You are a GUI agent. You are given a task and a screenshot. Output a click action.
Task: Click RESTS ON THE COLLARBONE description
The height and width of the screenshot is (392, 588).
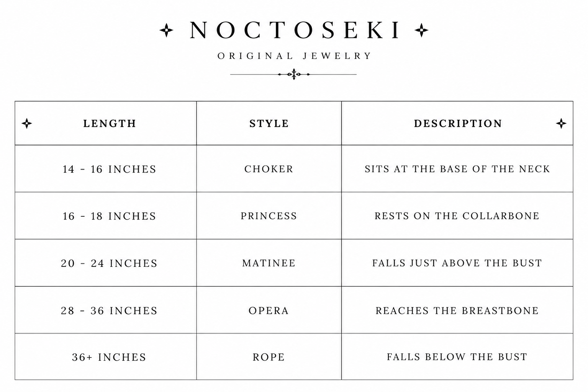point(457,216)
